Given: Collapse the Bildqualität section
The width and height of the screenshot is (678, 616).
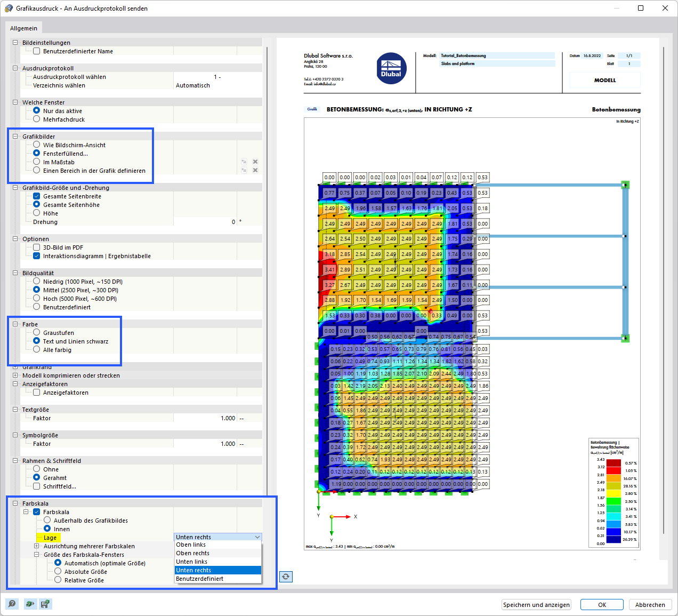Looking at the screenshot, I should point(15,273).
